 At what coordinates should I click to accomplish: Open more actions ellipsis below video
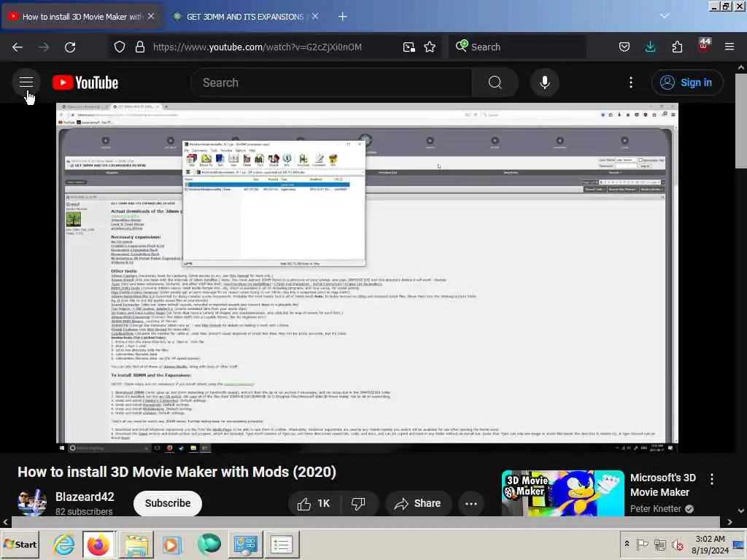coord(471,503)
